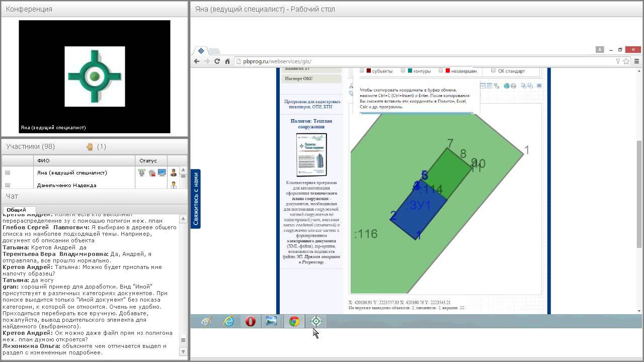Click the Chrome forward arrow
644x362 pixels.
[x=207, y=61]
